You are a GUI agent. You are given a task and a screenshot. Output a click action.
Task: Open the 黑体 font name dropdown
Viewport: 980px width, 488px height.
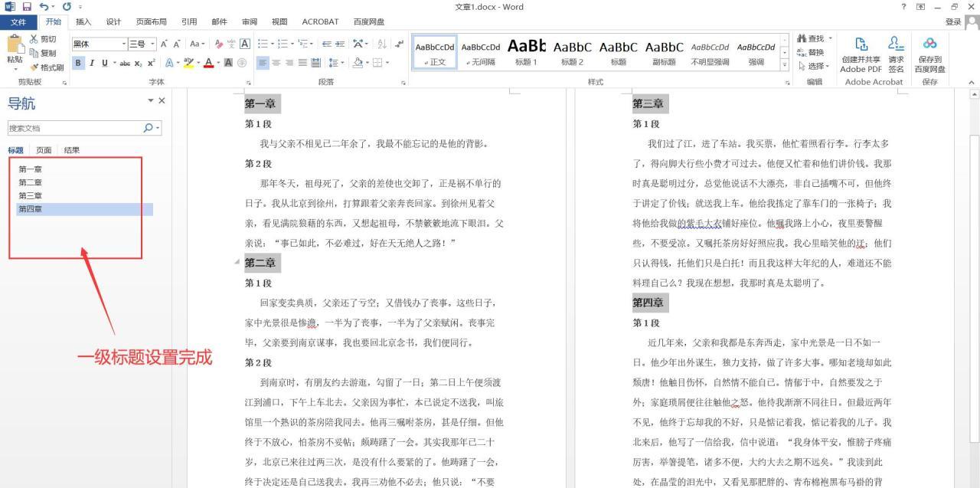[124, 44]
